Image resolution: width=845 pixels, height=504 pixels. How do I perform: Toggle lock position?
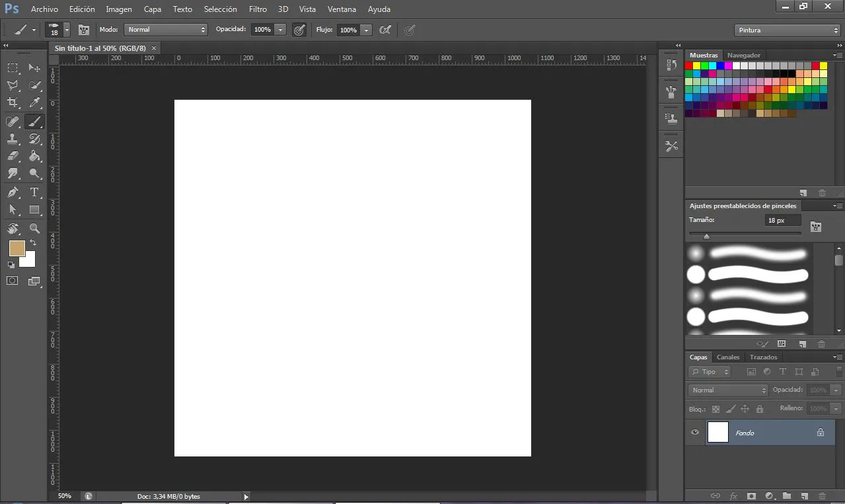(745, 409)
